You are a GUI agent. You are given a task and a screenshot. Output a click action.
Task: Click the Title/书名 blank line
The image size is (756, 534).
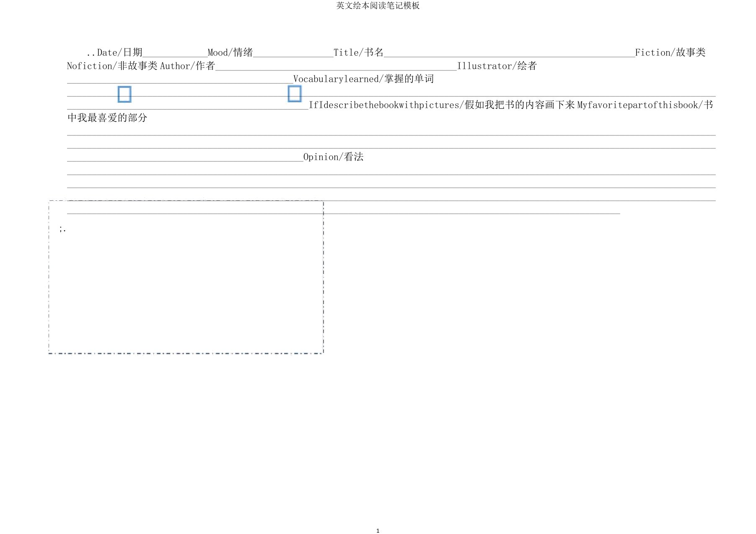click(510, 53)
